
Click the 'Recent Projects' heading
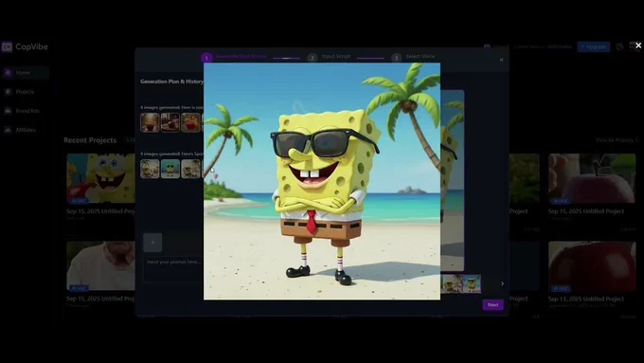click(x=90, y=140)
